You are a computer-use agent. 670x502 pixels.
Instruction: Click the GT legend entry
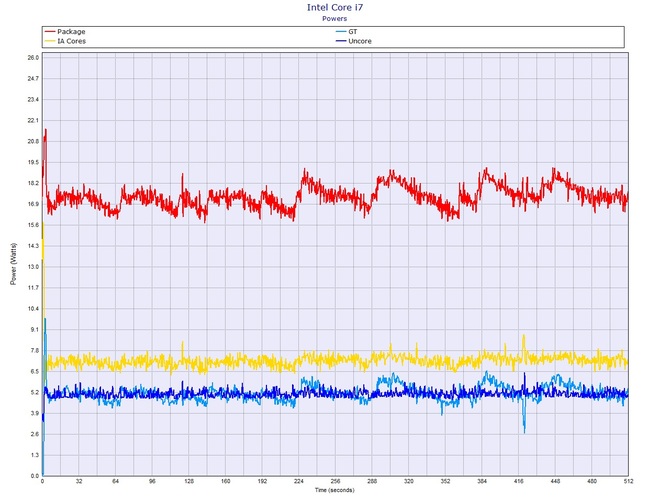(x=347, y=32)
